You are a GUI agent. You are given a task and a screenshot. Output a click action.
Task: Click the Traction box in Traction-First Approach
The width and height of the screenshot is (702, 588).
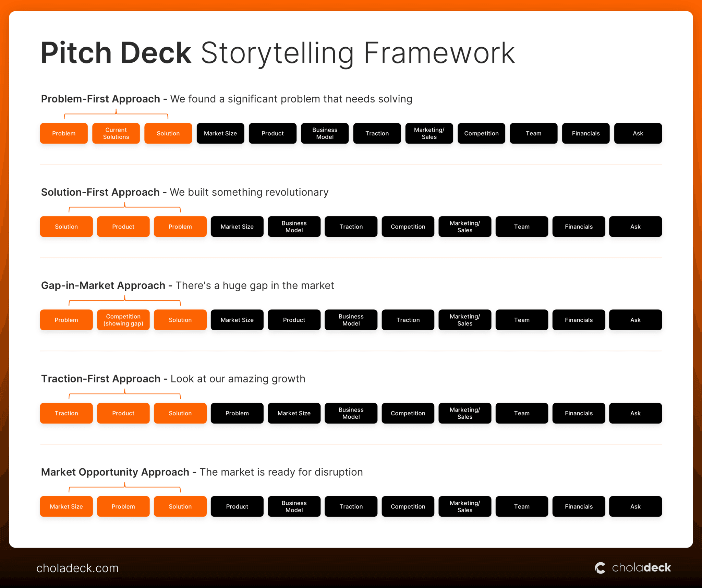[x=66, y=413]
